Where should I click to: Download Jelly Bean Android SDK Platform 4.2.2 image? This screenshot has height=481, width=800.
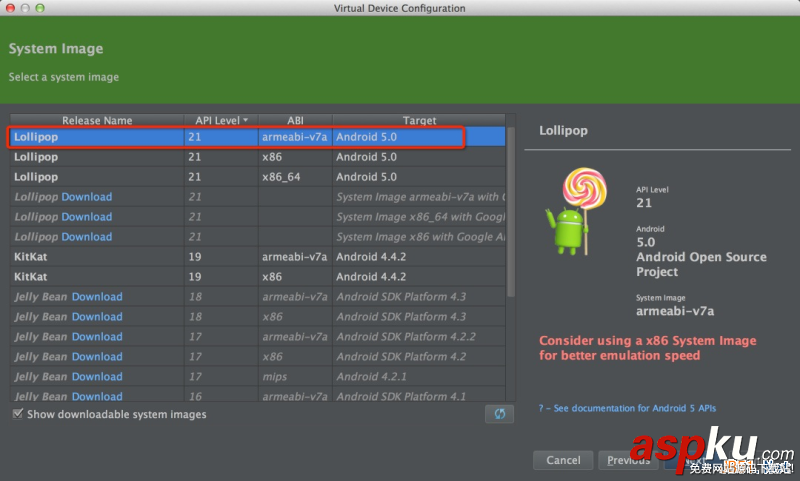[97, 337]
